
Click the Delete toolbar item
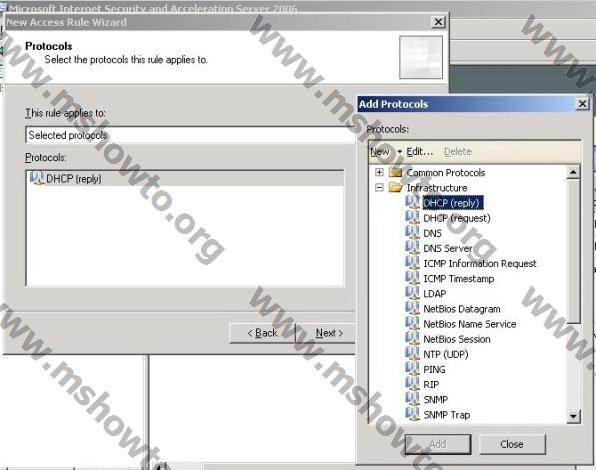458,151
